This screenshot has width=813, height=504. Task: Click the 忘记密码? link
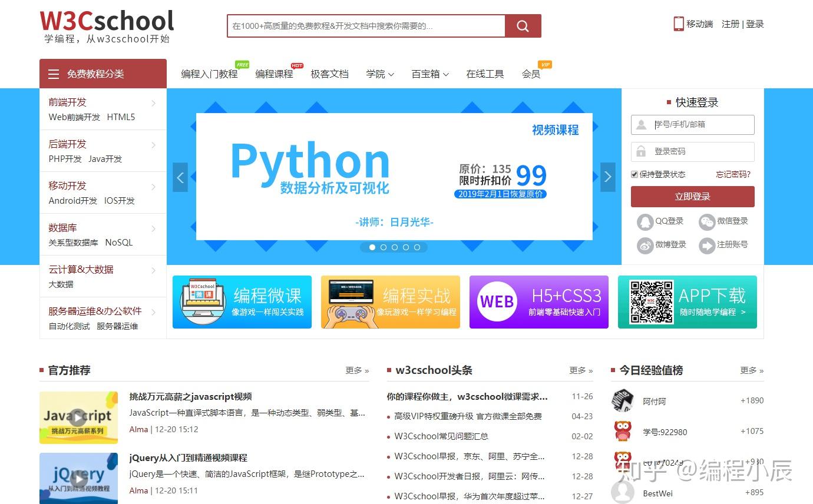733,174
